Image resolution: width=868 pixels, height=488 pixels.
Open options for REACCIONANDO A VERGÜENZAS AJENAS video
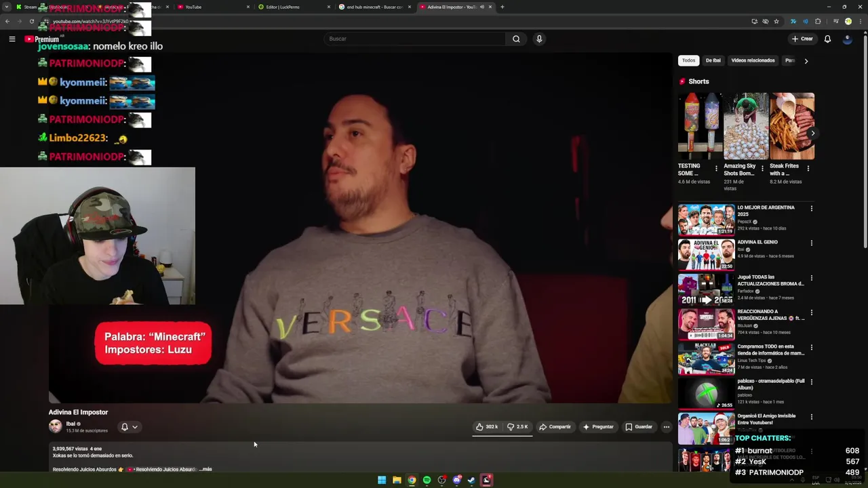click(811, 312)
